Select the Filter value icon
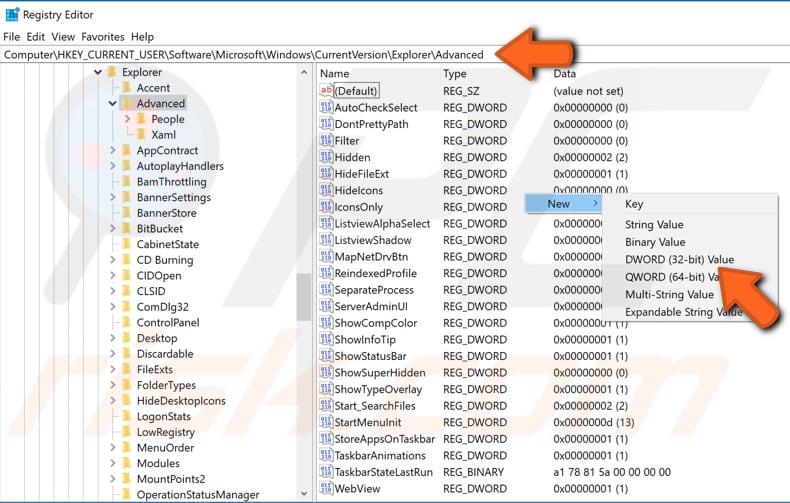The image size is (790, 503). [x=326, y=141]
